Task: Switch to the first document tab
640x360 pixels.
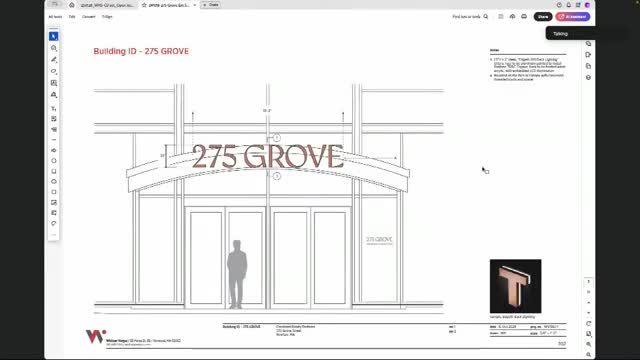Action: point(107,5)
